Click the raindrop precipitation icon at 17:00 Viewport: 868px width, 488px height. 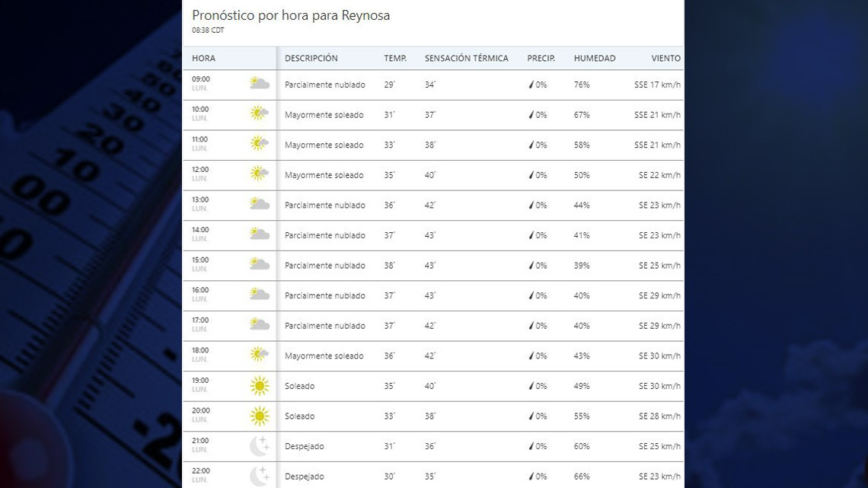(x=531, y=326)
